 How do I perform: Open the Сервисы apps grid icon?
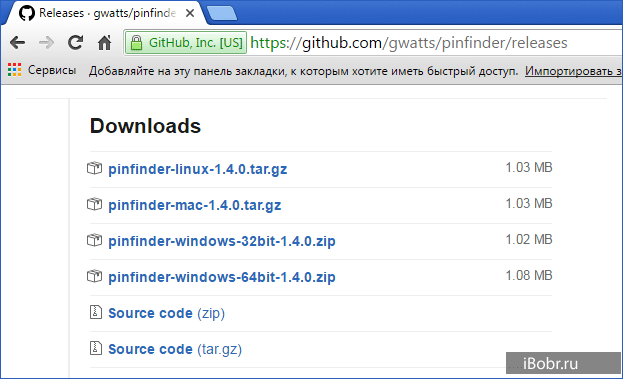15,70
